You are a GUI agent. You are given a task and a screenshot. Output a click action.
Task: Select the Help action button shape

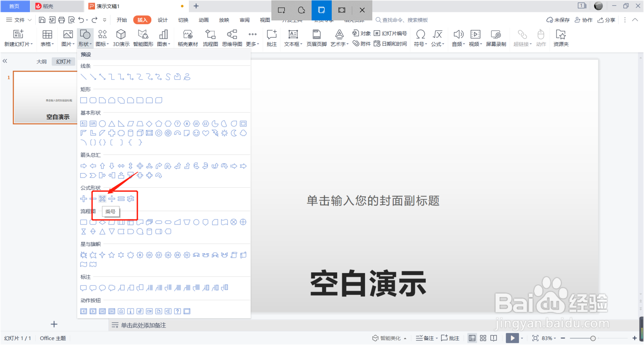[x=177, y=311]
